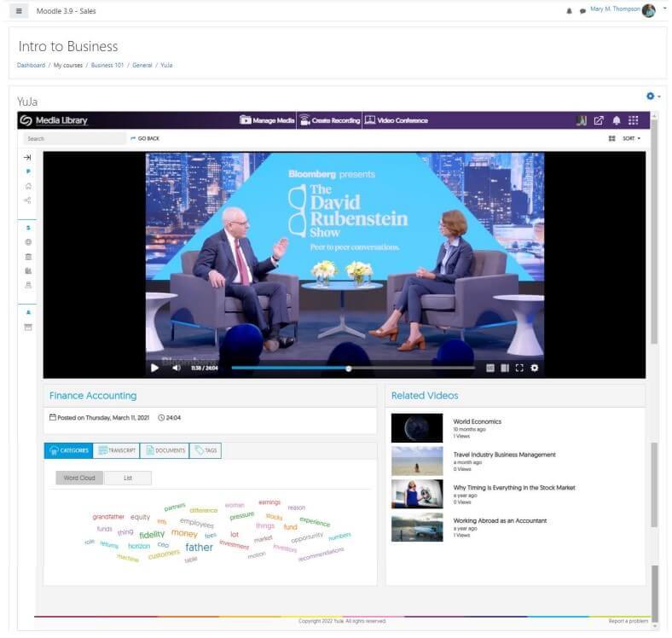Go to the Dashboard breadcrumb
Image resolution: width=672 pixels, height=638 pixels.
(x=31, y=65)
